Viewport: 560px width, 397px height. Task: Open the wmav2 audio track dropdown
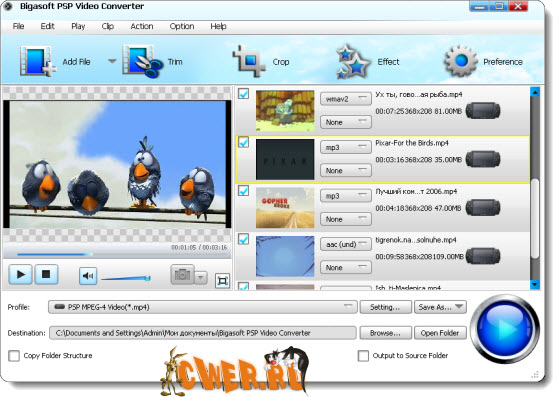[346, 99]
